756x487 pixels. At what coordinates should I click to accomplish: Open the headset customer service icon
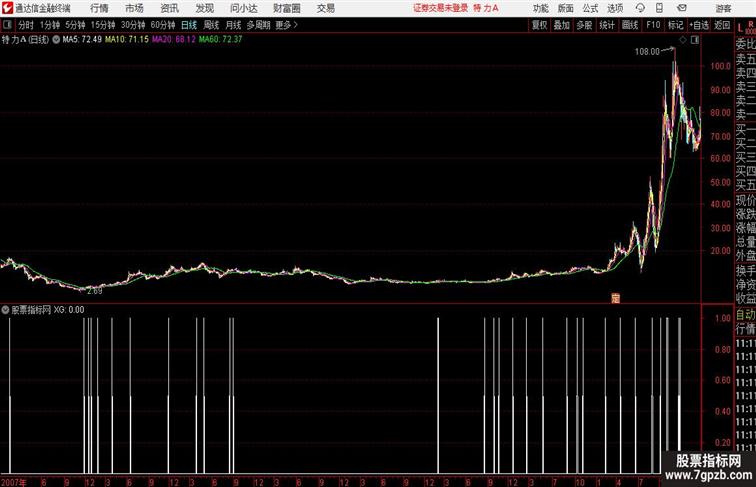tap(640, 8)
